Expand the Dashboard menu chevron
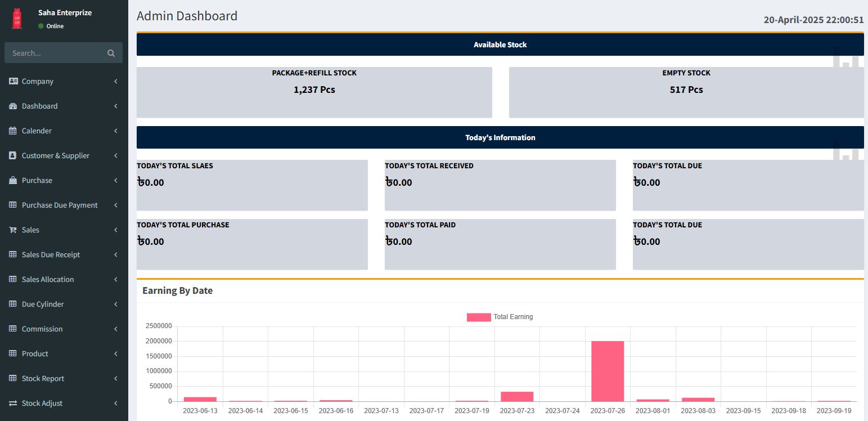Screen dimensions: 868x421 [x=116, y=106]
